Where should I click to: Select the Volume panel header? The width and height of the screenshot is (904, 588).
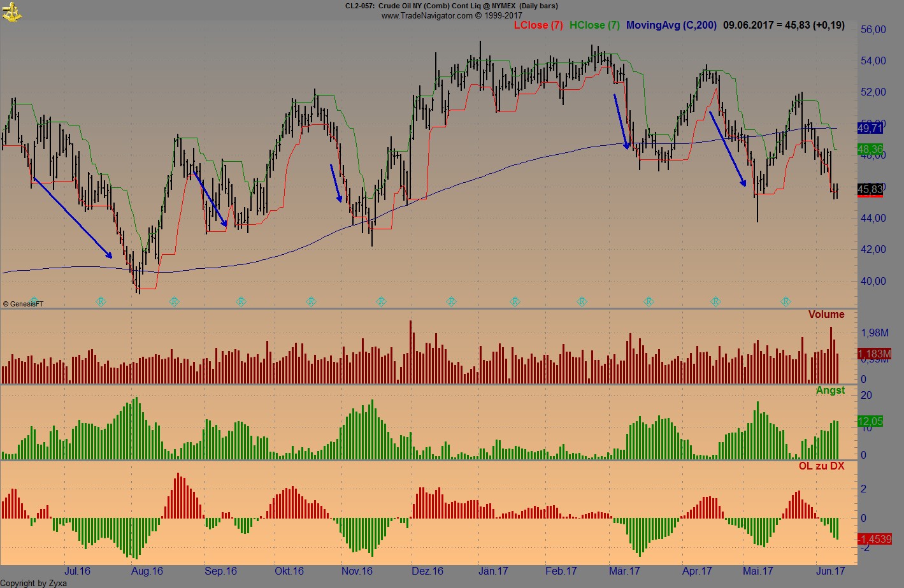pyautogui.click(x=826, y=314)
